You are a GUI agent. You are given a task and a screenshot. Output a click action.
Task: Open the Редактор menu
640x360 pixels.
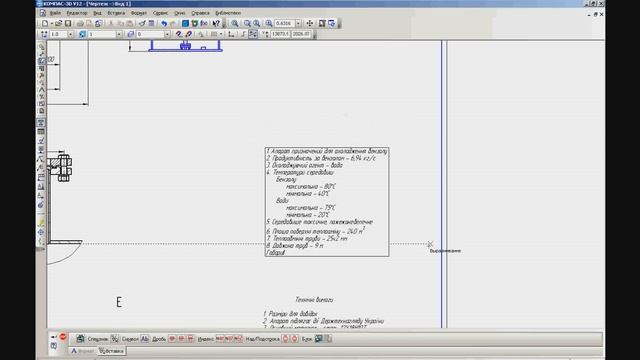77,13
